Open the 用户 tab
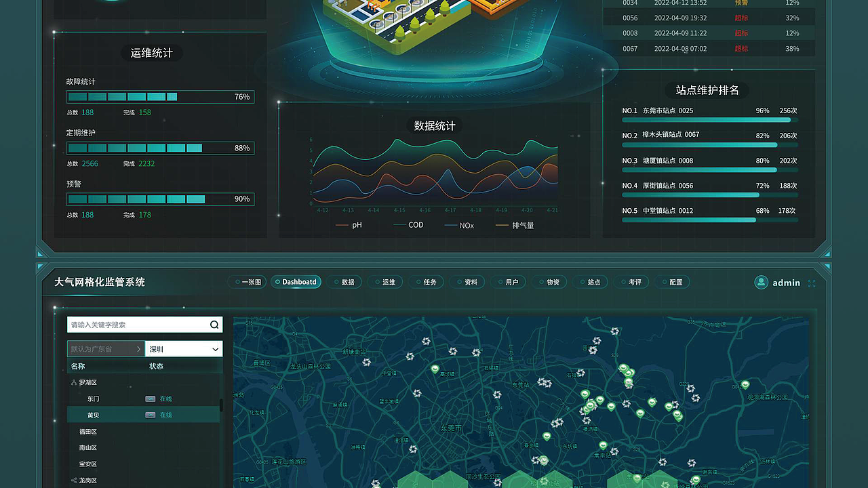This screenshot has height=488, width=868. pyautogui.click(x=508, y=282)
